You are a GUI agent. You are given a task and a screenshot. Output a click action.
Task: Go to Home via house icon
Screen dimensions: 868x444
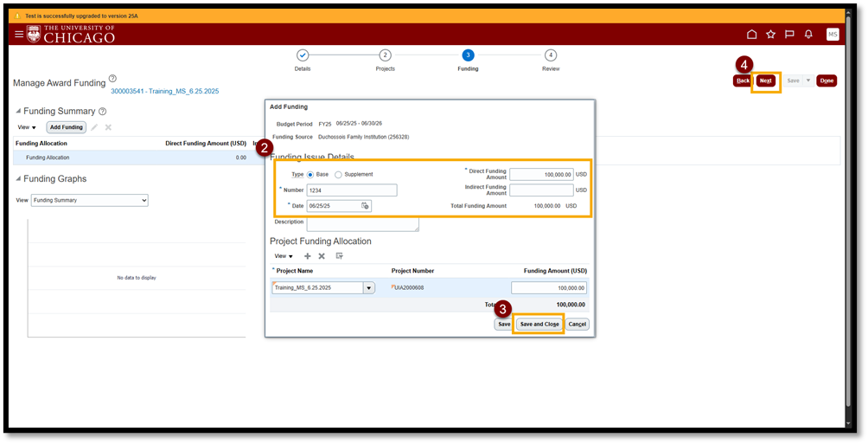[x=751, y=35]
